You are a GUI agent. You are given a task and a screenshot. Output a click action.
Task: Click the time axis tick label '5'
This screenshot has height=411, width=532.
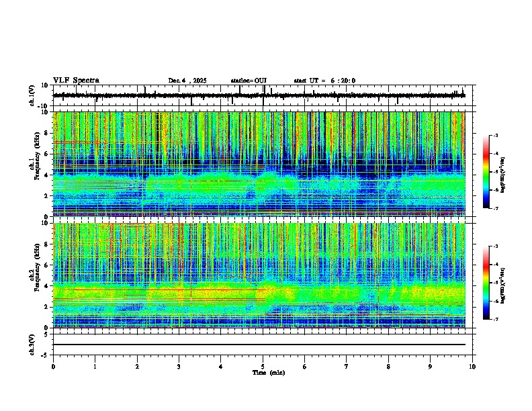click(263, 367)
